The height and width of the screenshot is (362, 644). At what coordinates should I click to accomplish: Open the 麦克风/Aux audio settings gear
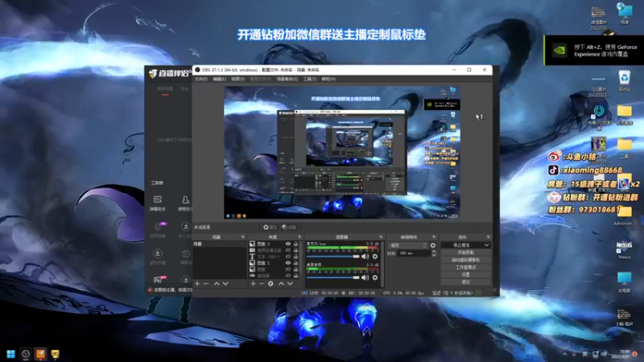[x=375, y=257]
